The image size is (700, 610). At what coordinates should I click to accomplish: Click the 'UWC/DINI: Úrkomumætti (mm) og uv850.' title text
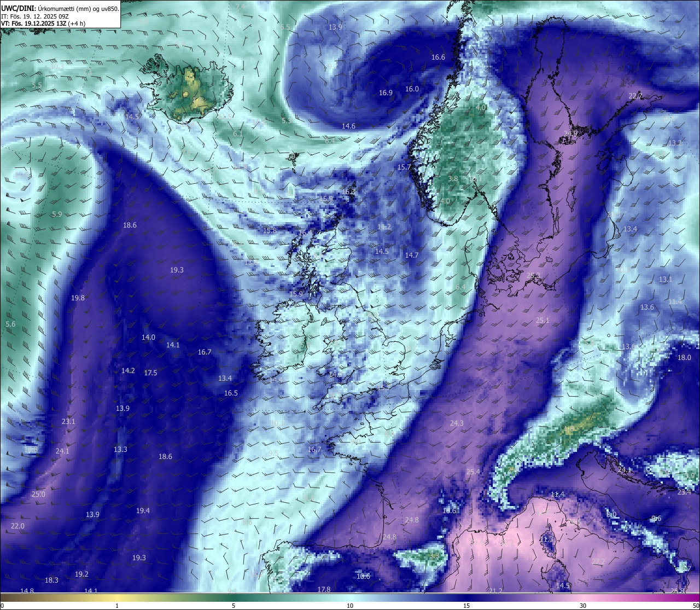pyautogui.click(x=60, y=8)
